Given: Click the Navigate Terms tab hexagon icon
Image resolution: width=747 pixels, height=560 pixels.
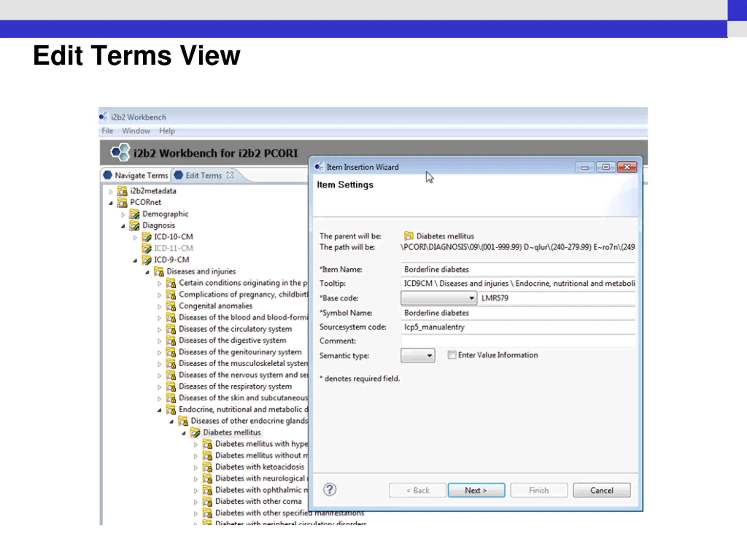Looking at the screenshot, I should pyautogui.click(x=107, y=175).
